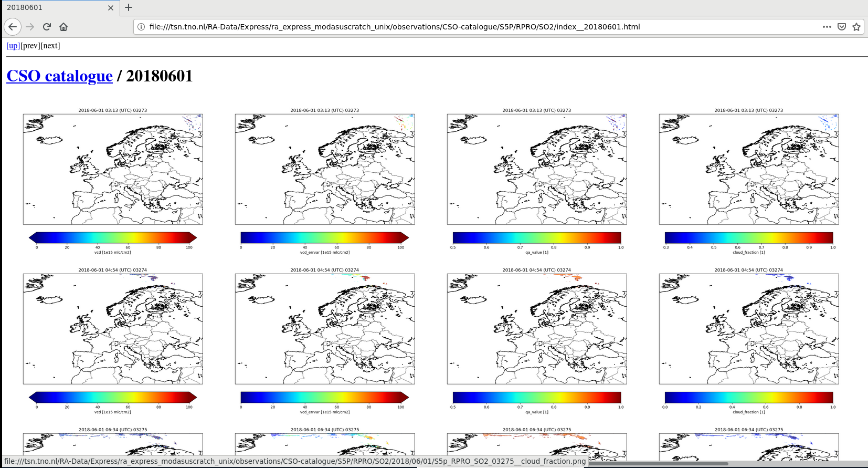Image resolution: width=868 pixels, height=468 pixels.
Task: Select the 20180601 browser tab
Action: click(52, 8)
